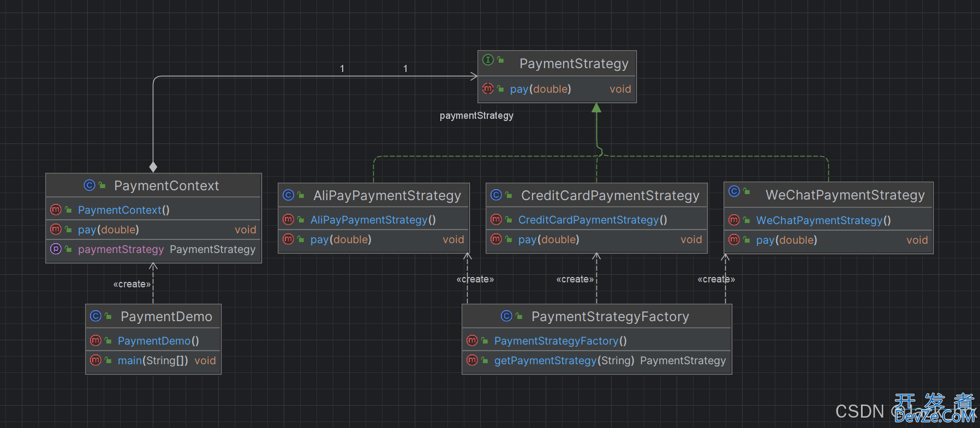
Task: Click pay(double) in the WeChatPaymentStrategy class
Action: (787, 240)
